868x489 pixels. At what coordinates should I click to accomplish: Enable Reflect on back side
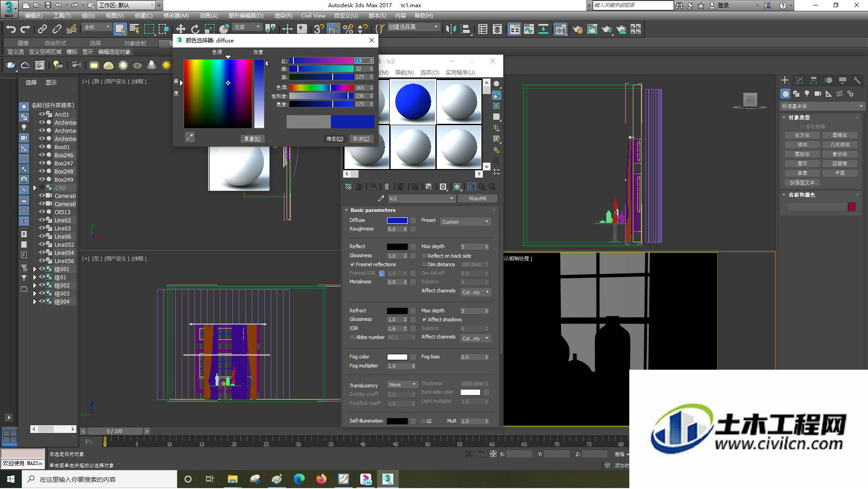point(425,256)
